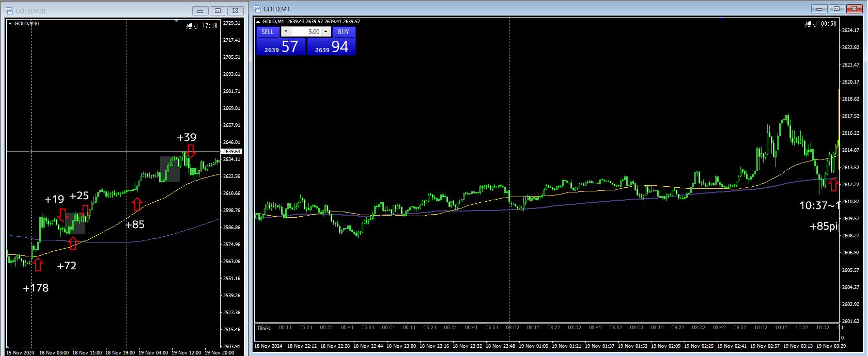Image resolution: width=868 pixels, height=356 pixels.
Task: Click the red up arrow near 10:37 on M1 chart
Action: tap(833, 185)
